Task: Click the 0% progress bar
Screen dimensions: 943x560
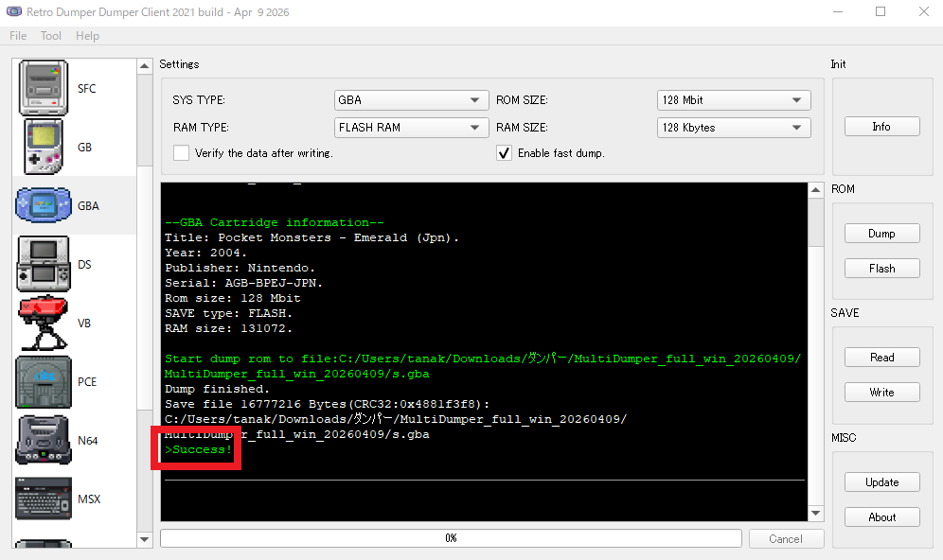Action: pos(451,538)
